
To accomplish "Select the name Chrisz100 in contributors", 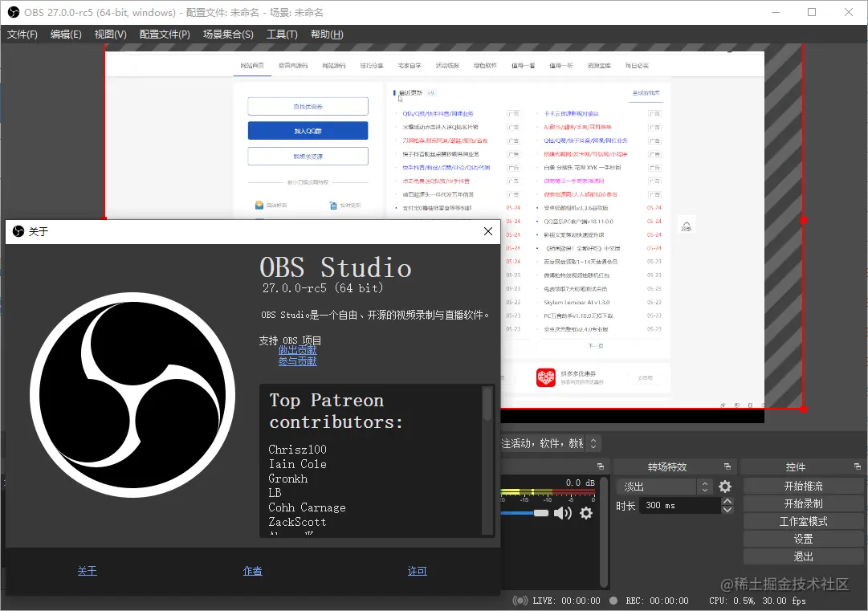I will pyautogui.click(x=297, y=450).
